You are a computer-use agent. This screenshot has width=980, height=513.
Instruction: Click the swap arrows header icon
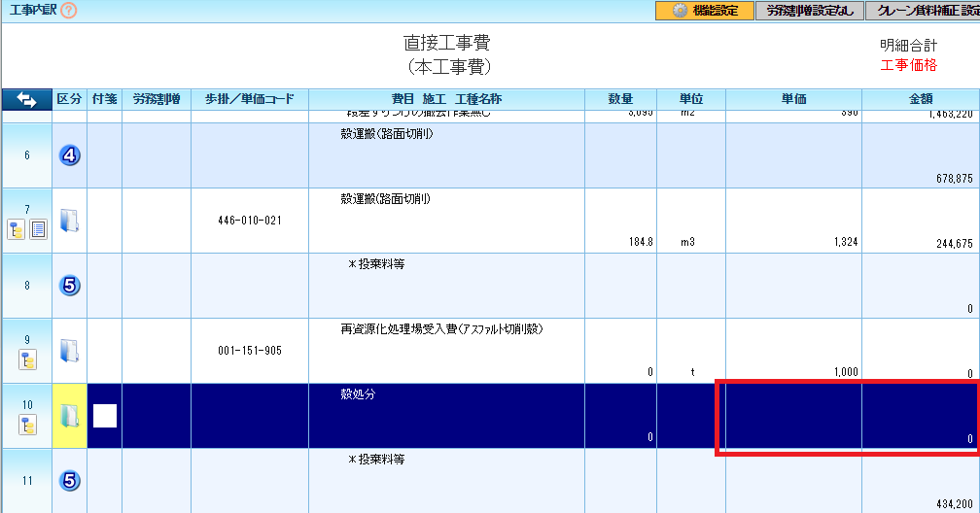pos(26,99)
